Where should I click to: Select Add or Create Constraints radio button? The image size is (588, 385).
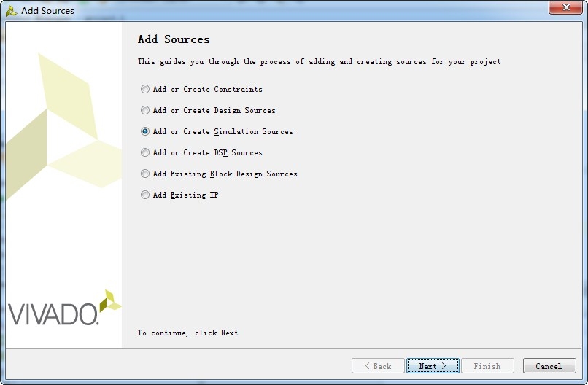click(x=144, y=89)
